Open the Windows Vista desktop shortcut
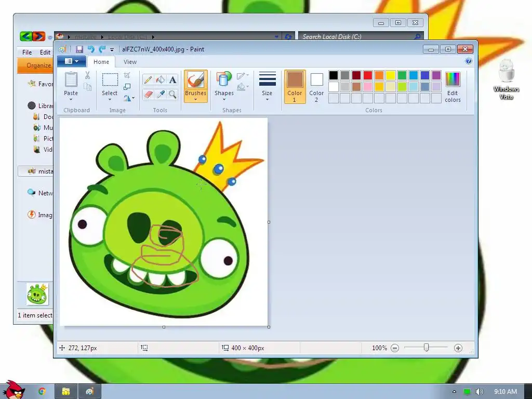The width and height of the screenshot is (532, 399). 506,79
